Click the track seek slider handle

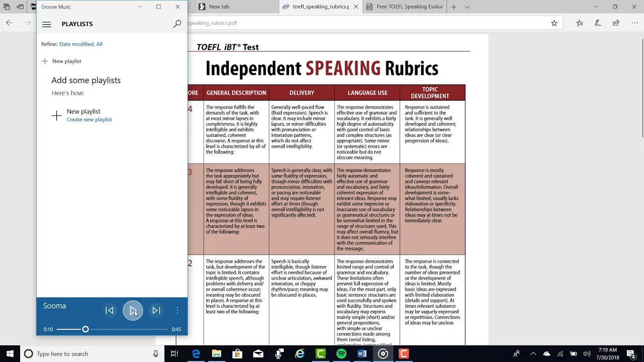[x=86, y=329]
